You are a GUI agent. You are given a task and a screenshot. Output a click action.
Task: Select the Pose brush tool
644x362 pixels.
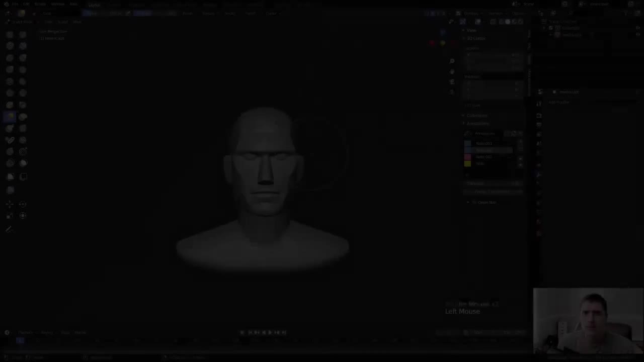coord(10,140)
